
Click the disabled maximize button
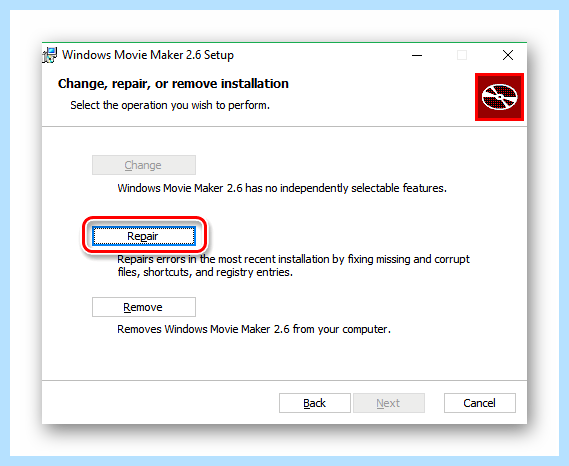tap(462, 55)
